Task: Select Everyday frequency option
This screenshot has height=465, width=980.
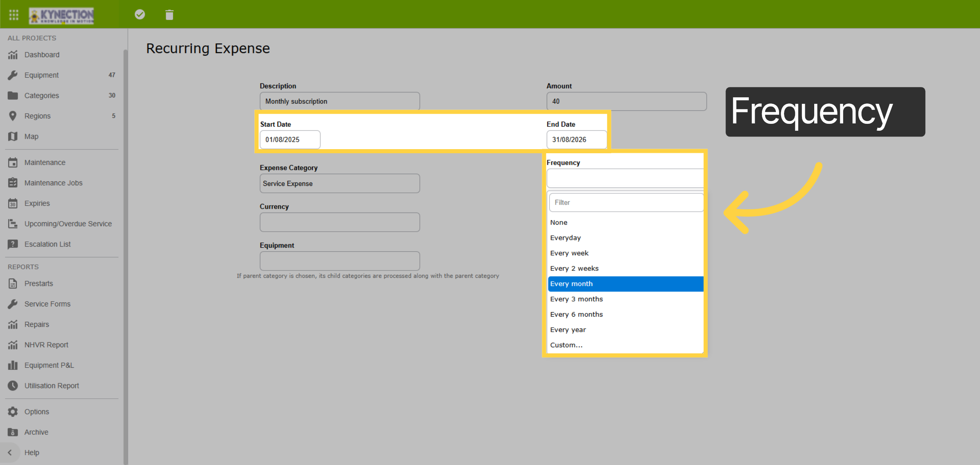Action: click(x=626, y=238)
